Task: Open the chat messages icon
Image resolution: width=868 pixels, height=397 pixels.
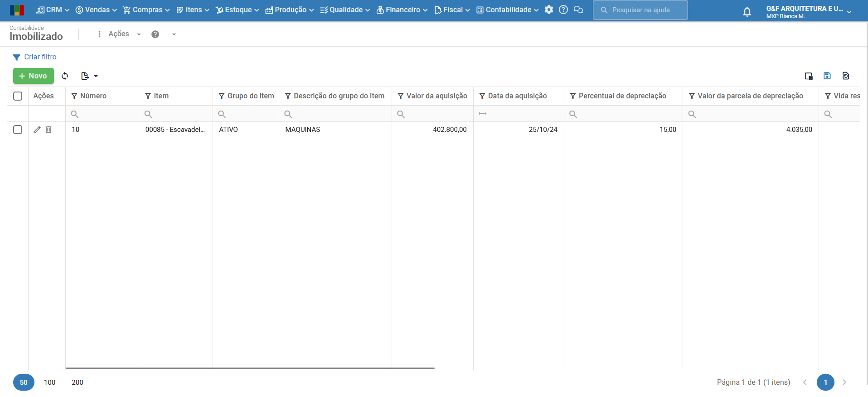Action: tap(578, 10)
